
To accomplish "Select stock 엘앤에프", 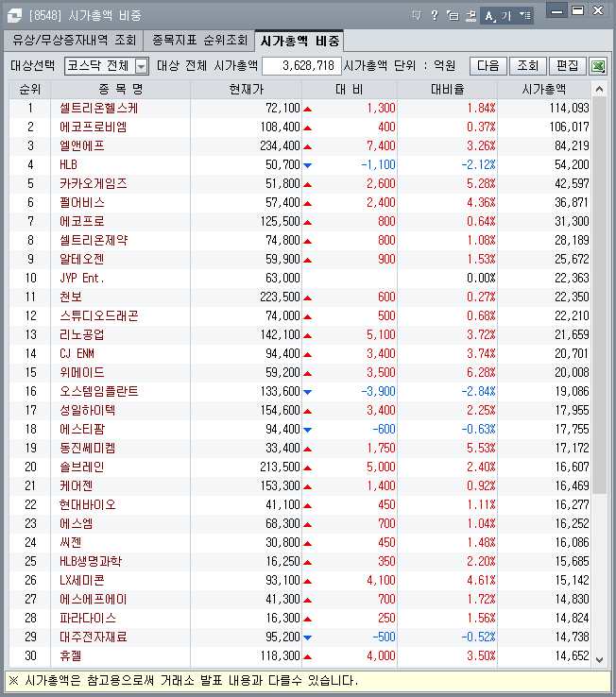I will click(82, 145).
